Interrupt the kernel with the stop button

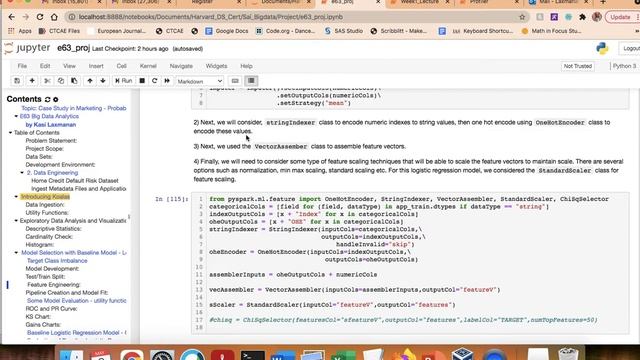click(142, 81)
